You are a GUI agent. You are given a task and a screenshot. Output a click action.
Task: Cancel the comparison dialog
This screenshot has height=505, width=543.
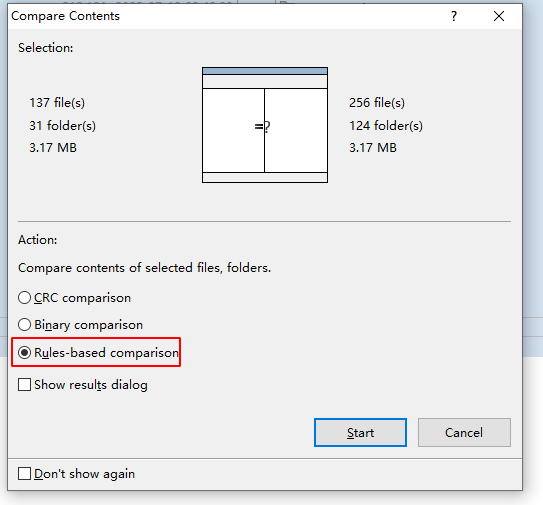pos(464,433)
